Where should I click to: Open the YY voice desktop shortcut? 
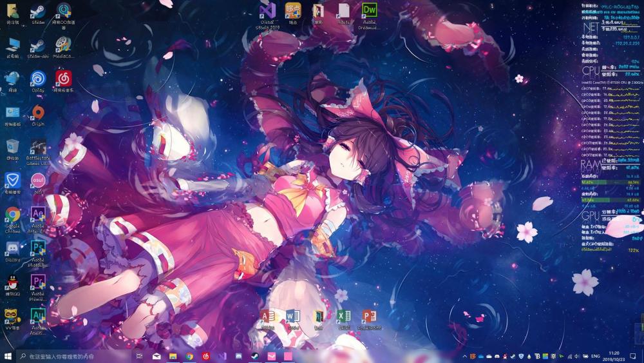pos(12,318)
